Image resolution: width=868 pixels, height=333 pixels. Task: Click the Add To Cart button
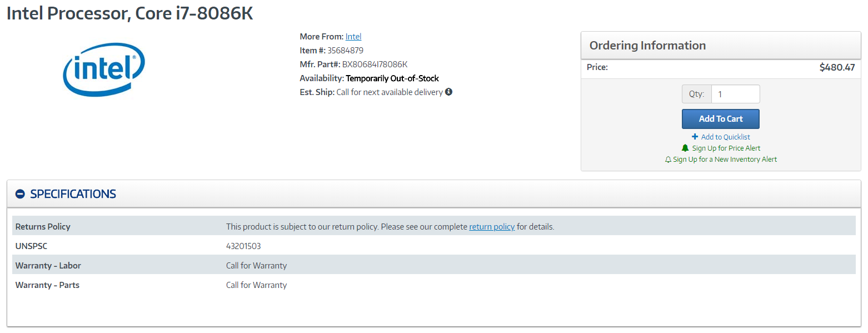721,119
